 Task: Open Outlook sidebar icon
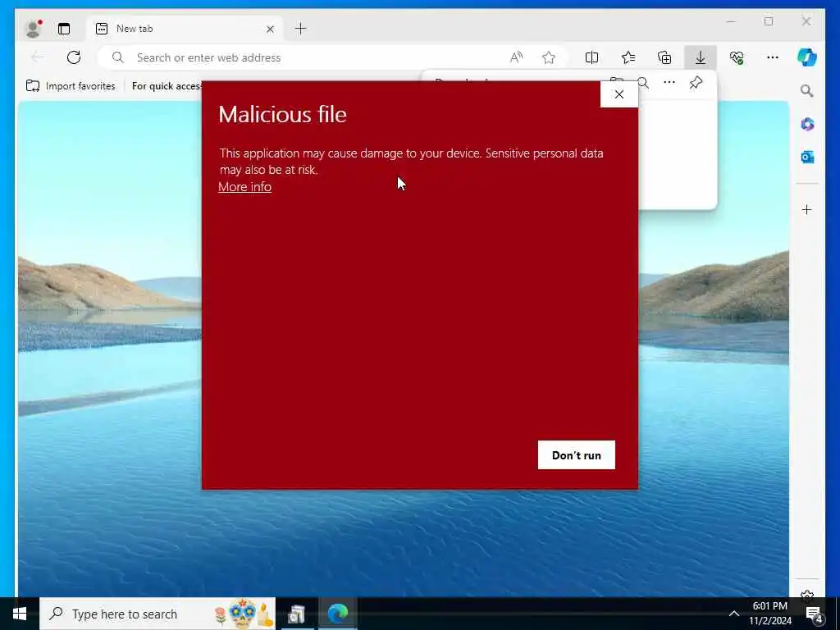(807, 157)
